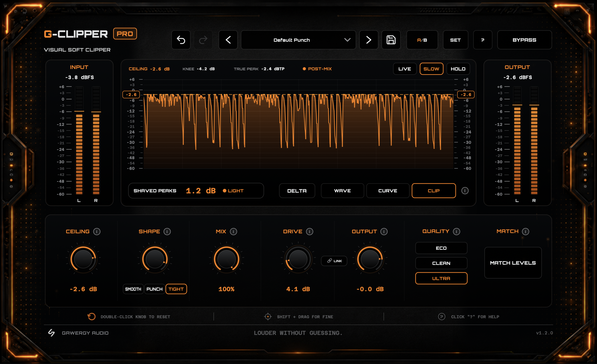Select TIGHT shape mode
The image size is (597, 364).
[x=176, y=289]
